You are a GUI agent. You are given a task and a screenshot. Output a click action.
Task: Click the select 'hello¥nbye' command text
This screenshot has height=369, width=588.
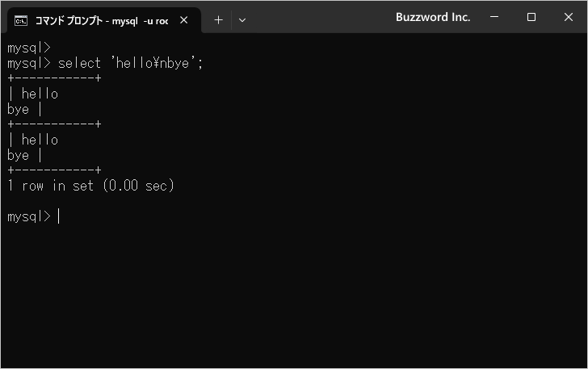(x=130, y=63)
